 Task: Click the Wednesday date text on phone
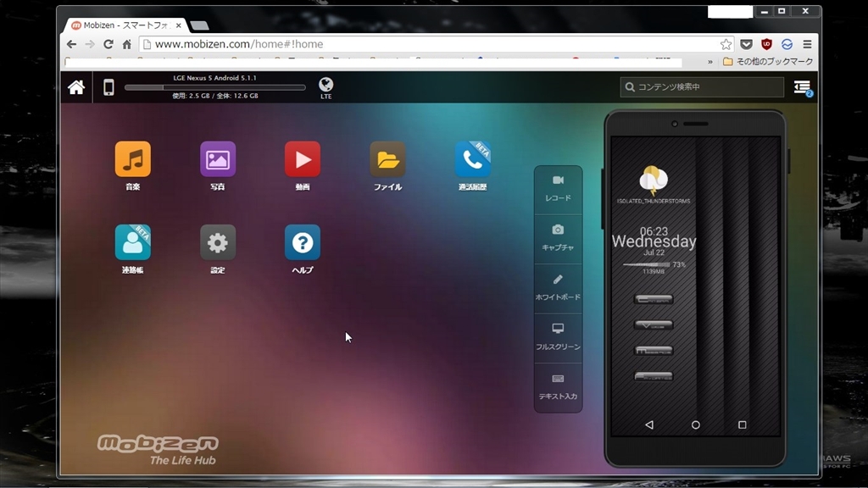click(654, 241)
